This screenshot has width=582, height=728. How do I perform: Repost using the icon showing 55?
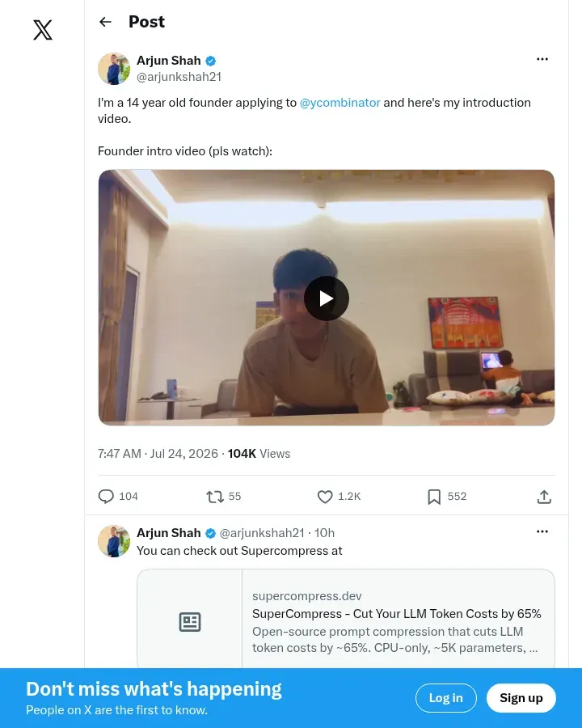point(215,497)
